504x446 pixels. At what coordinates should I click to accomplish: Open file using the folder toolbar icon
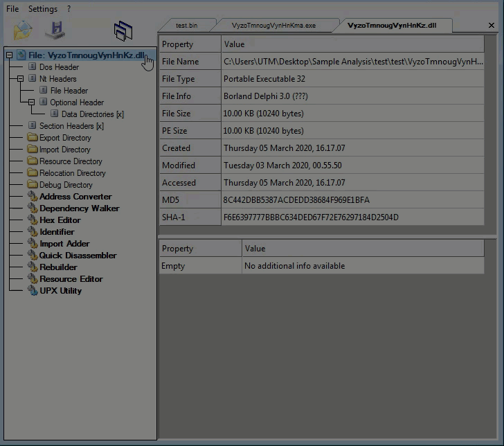[x=23, y=30]
